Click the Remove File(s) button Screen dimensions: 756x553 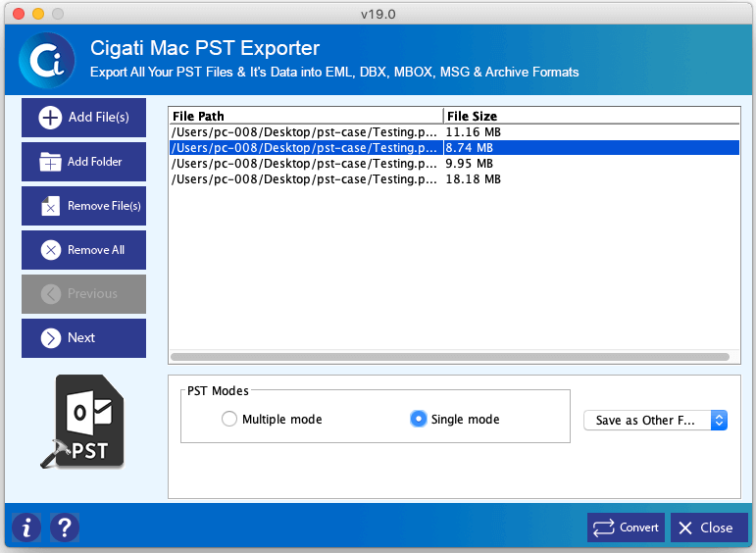[83, 206]
